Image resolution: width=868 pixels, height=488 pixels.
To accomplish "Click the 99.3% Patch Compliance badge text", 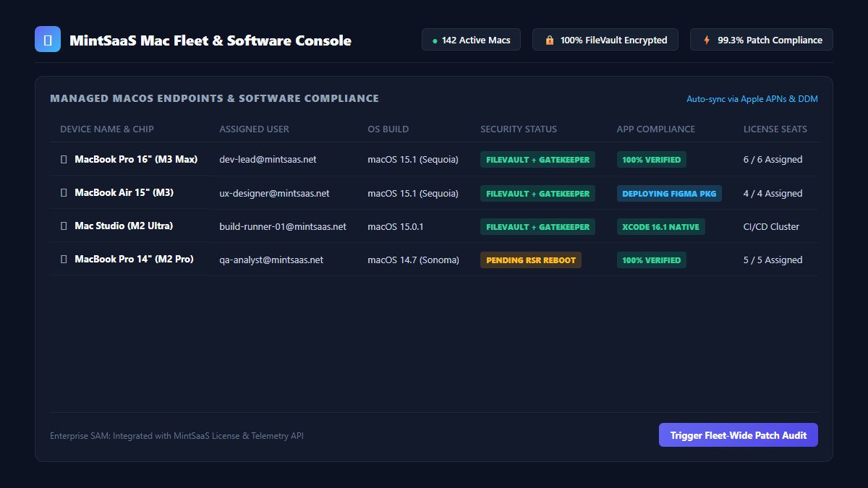I will point(770,40).
